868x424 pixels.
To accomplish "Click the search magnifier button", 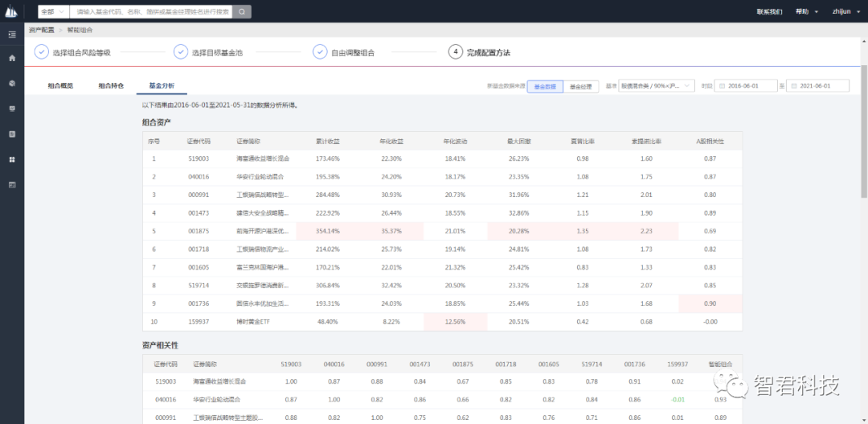I will 242,11.
